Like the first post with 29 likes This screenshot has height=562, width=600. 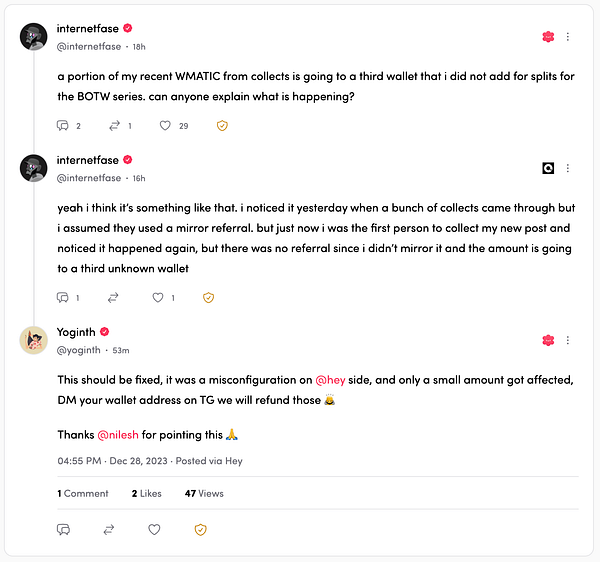166,126
